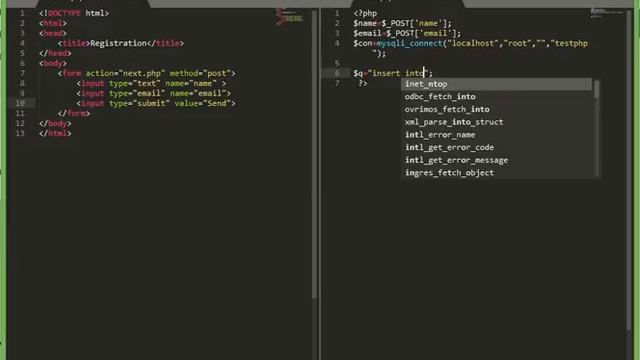Select xml_parse_into_struct suggestion

tap(454, 122)
